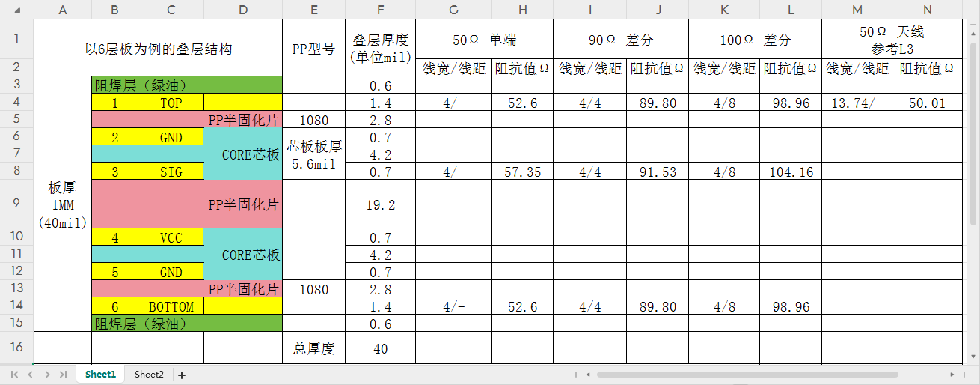Select the PP型号 header cell
Screen dimensions: 980x385
click(313, 48)
